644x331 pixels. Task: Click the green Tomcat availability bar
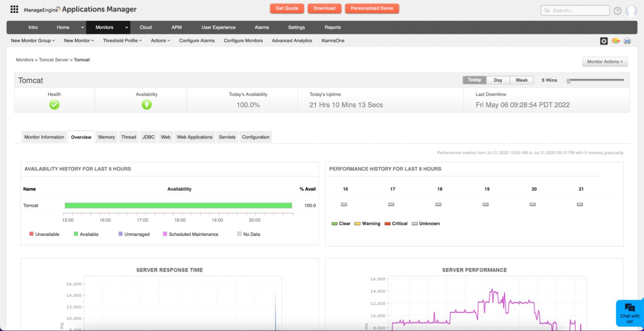178,205
